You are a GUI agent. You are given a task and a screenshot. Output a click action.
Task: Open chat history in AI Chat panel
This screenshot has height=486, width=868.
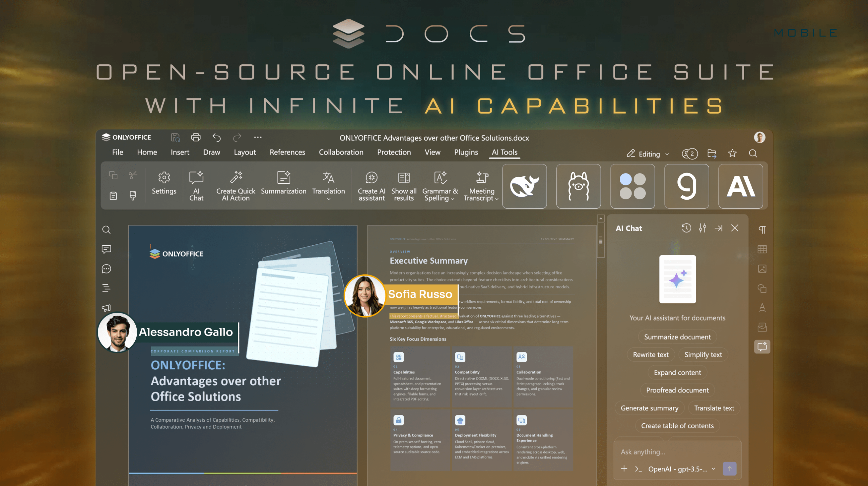(686, 228)
